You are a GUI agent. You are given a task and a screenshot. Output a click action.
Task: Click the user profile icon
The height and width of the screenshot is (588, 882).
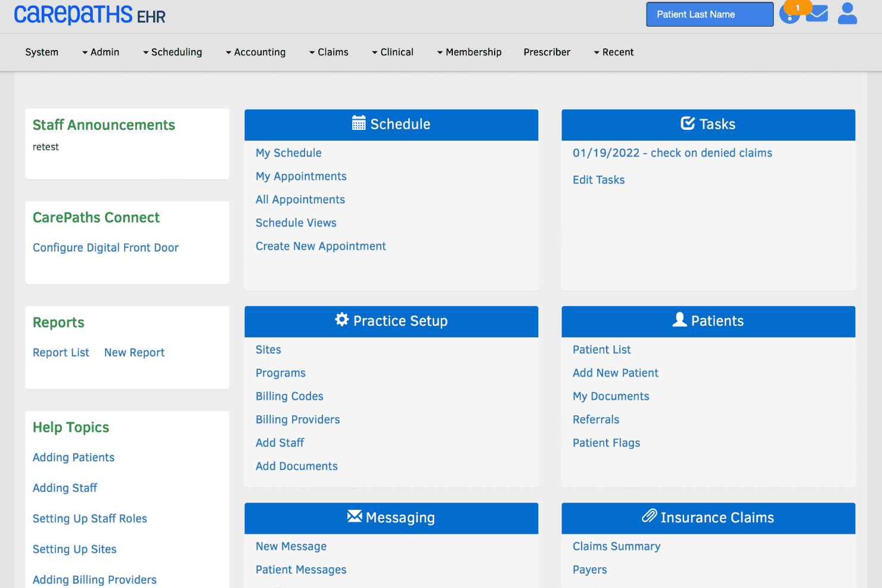click(847, 14)
